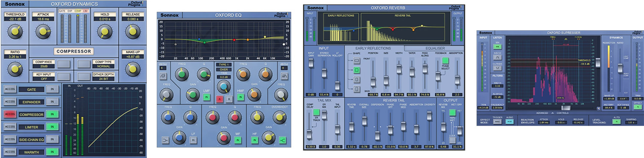Click the Input Gain fader in Oxford Reverb
This screenshot has height=158, width=644.
click(x=311, y=64)
